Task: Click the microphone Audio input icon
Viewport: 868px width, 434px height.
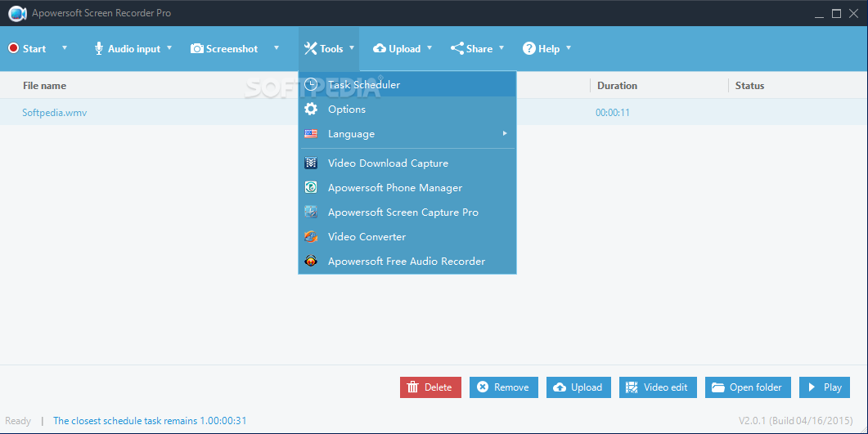Action: pyautogui.click(x=98, y=49)
